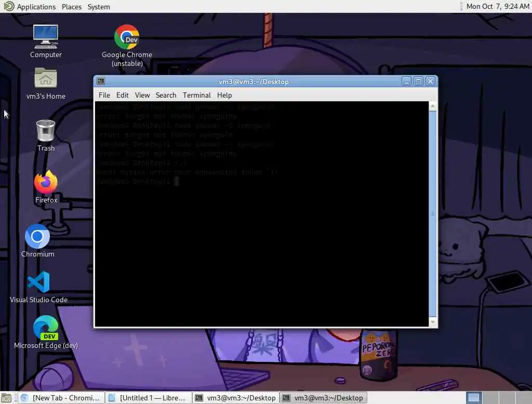Screen dimensions: 532x404
Task: Open the Places panel menu
Action: tap(72, 7)
